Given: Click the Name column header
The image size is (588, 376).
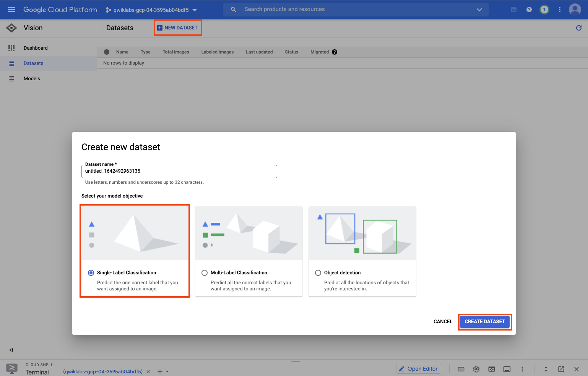Looking at the screenshot, I should (x=122, y=52).
